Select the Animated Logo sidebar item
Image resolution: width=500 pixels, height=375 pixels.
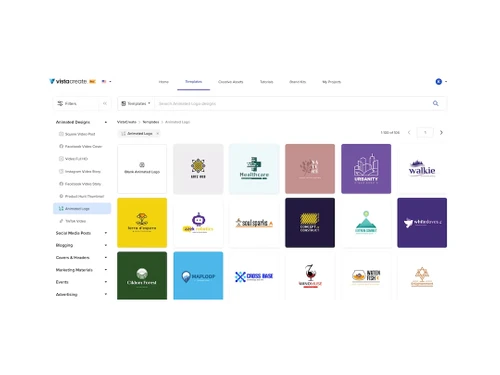tap(82, 208)
